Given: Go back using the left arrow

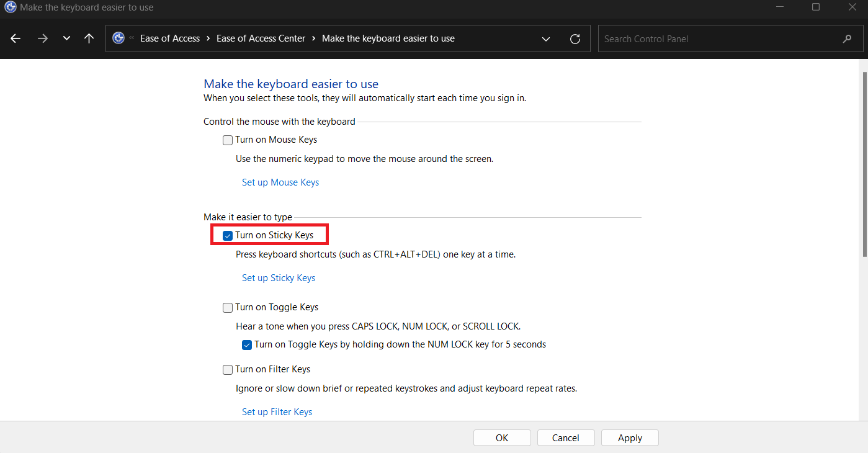Looking at the screenshot, I should tap(16, 38).
